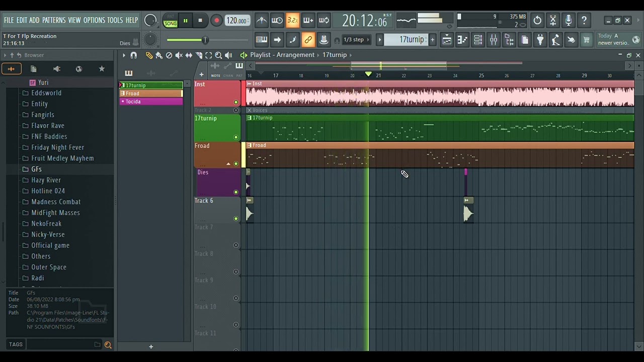The height and width of the screenshot is (362, 644).
Task: Pause playback with the pause button
Action: pos(185,21)
